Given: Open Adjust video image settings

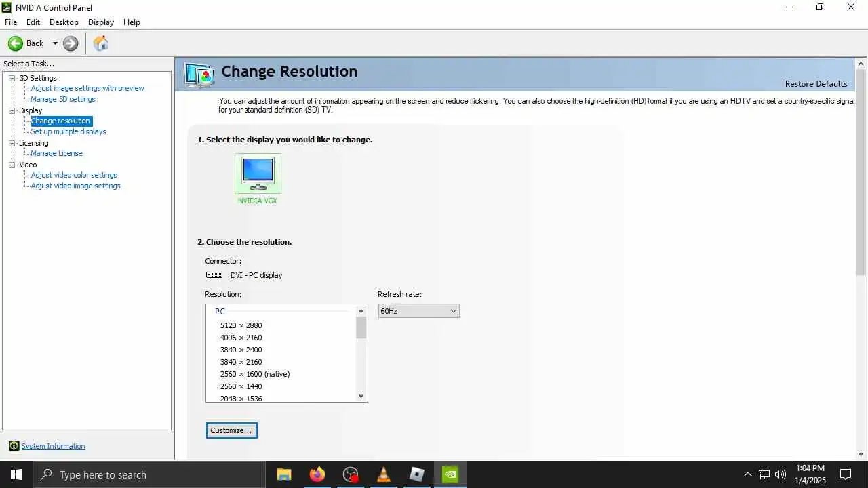Looking at the screenshot, I should coord(75,186).
